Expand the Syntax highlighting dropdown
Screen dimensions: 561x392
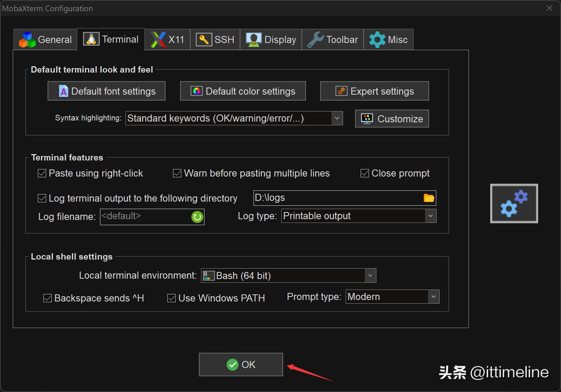337,119
